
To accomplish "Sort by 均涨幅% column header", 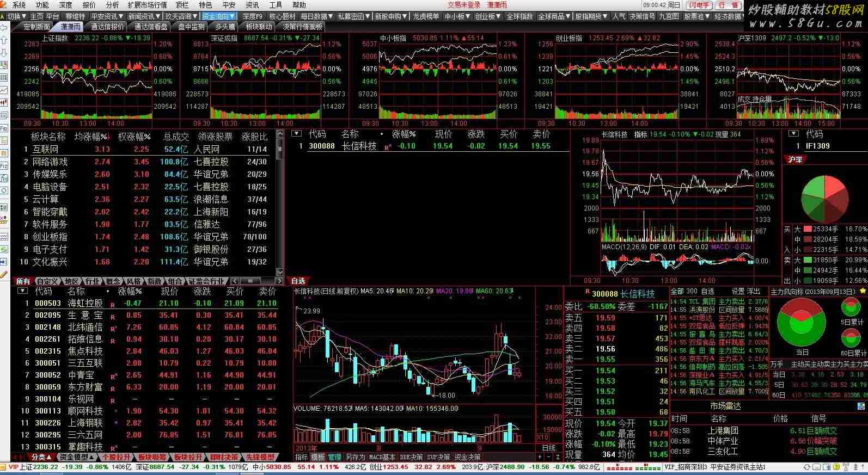I will [91, 136].
